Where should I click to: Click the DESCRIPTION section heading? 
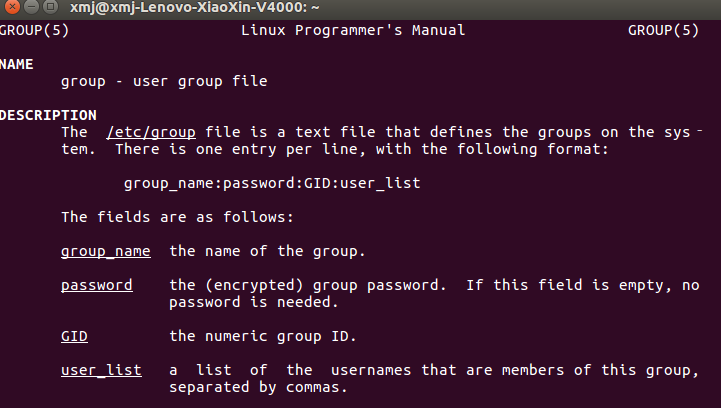[x=48, y=115]
